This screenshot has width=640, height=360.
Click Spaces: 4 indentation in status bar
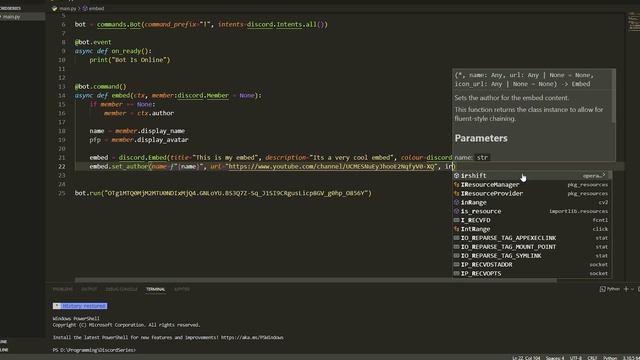pos(555,358)
